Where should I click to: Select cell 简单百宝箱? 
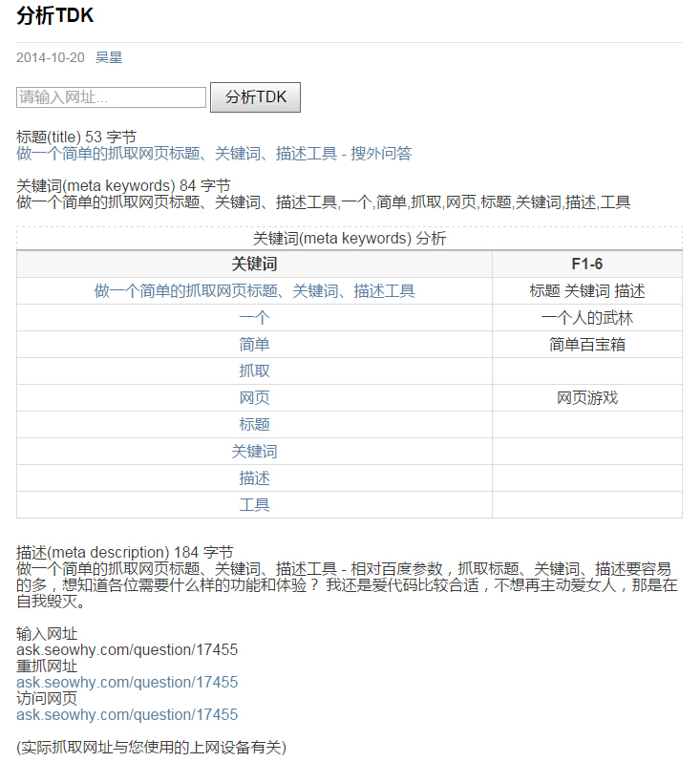tap(587, 345)
